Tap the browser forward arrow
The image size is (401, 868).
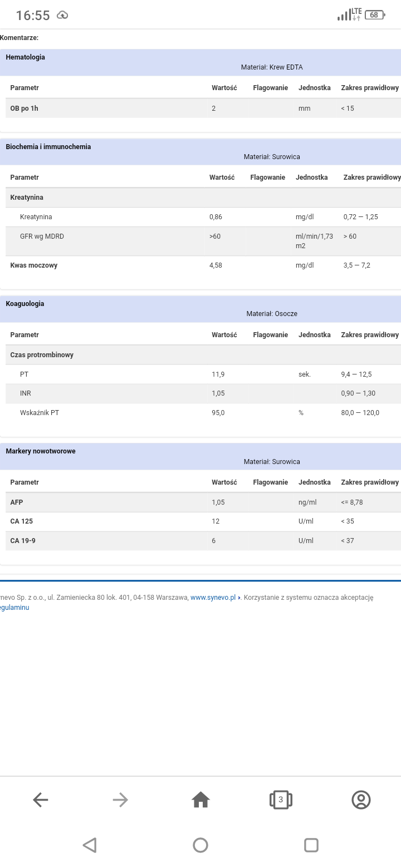pyautogui.click(x=120, y=800)
